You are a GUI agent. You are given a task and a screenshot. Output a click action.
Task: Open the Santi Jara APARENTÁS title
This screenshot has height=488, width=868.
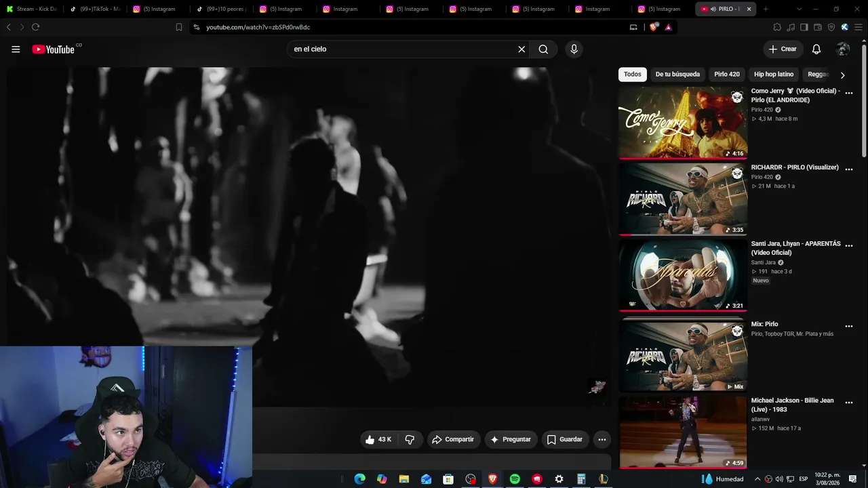tap(795, 248)
